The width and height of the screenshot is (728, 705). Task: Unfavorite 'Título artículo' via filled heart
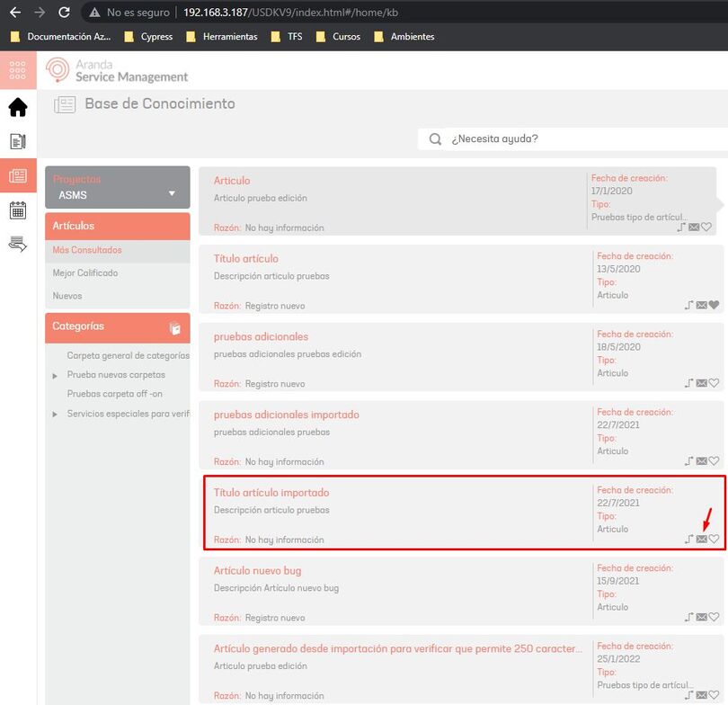715,305
